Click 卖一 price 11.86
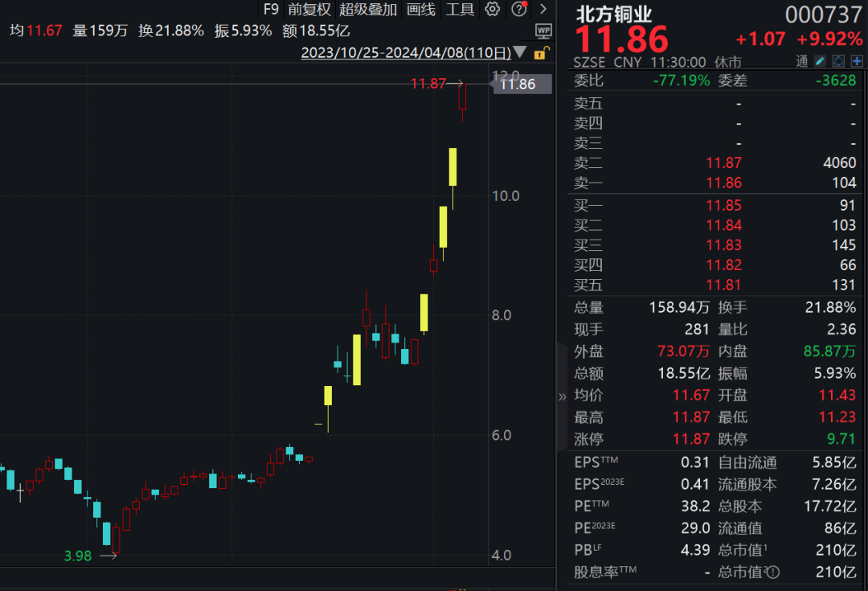This screenshot has width=868, height=591. pos(723,183)
